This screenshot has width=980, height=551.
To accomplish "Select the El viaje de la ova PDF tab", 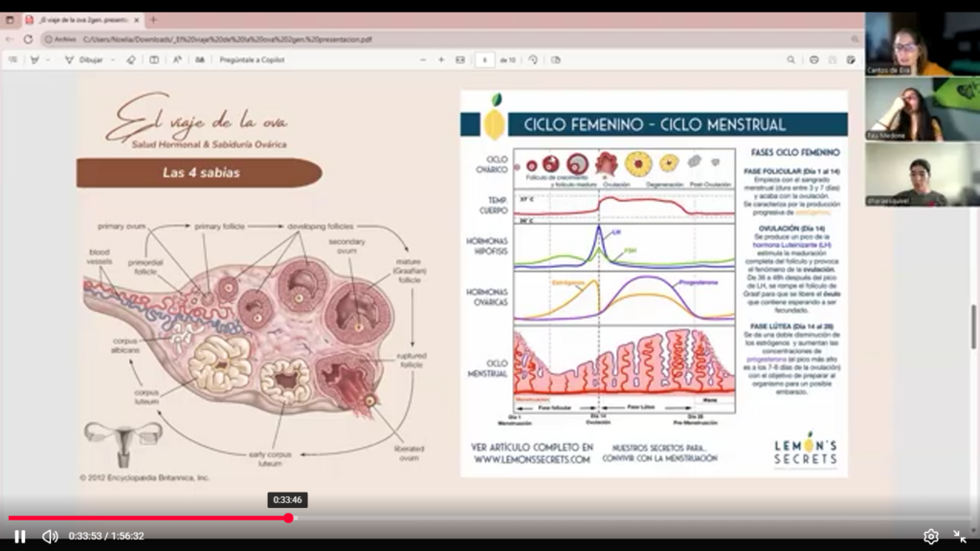I will point(81,19).
